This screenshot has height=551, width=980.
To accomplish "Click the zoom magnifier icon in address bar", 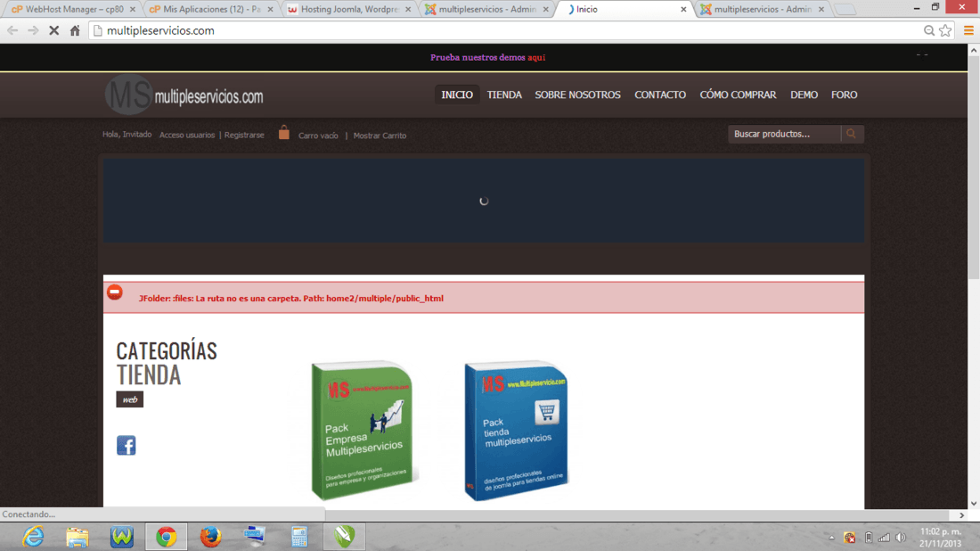I will pyautogui.click(x=929, y=30).
